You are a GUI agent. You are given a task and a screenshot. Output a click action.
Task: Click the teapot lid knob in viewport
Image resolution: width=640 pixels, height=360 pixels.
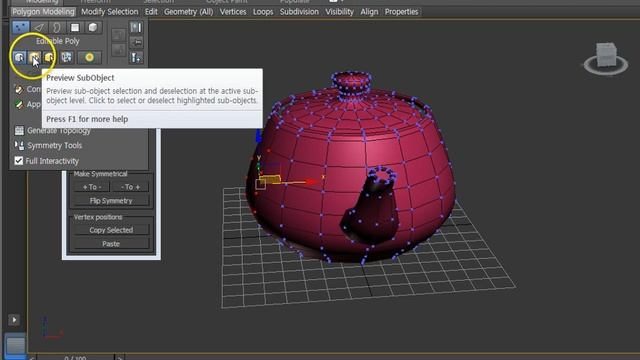(x=351, y=83)
